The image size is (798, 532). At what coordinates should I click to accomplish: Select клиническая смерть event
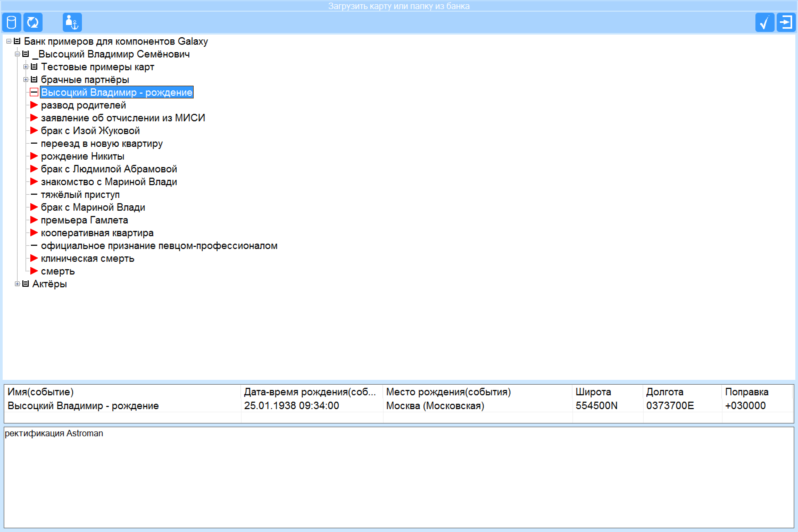pyautogui.click(x=88, y=259)
